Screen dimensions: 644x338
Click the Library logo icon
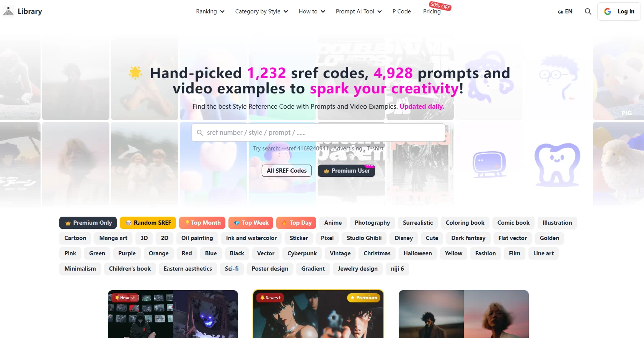click(8, 11)
